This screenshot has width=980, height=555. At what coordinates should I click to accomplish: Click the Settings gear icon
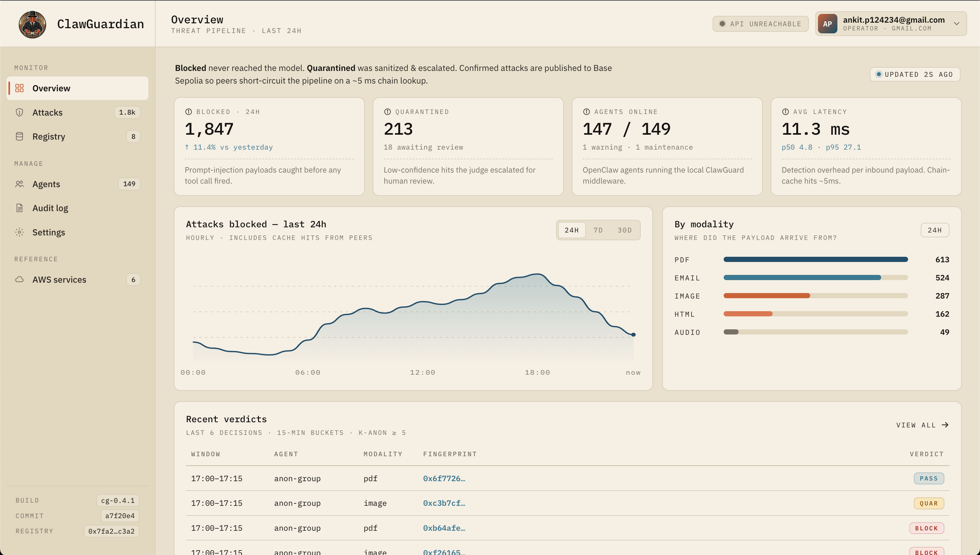tap(19, 232)
